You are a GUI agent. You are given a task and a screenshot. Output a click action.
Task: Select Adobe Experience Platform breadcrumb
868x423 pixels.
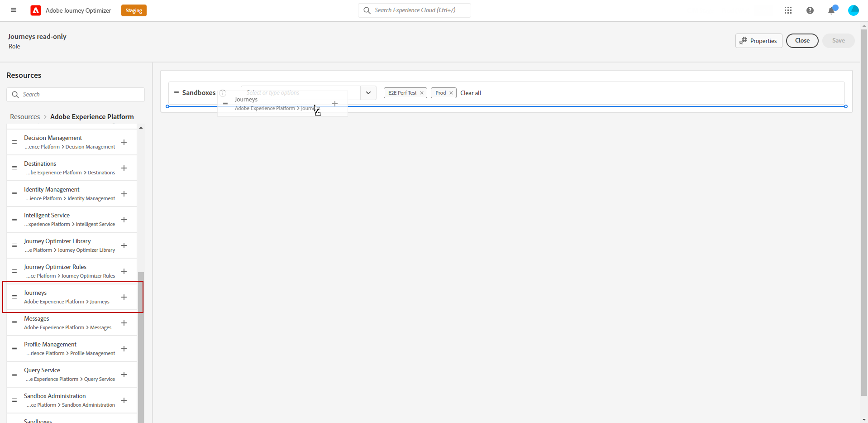point(92,117)
